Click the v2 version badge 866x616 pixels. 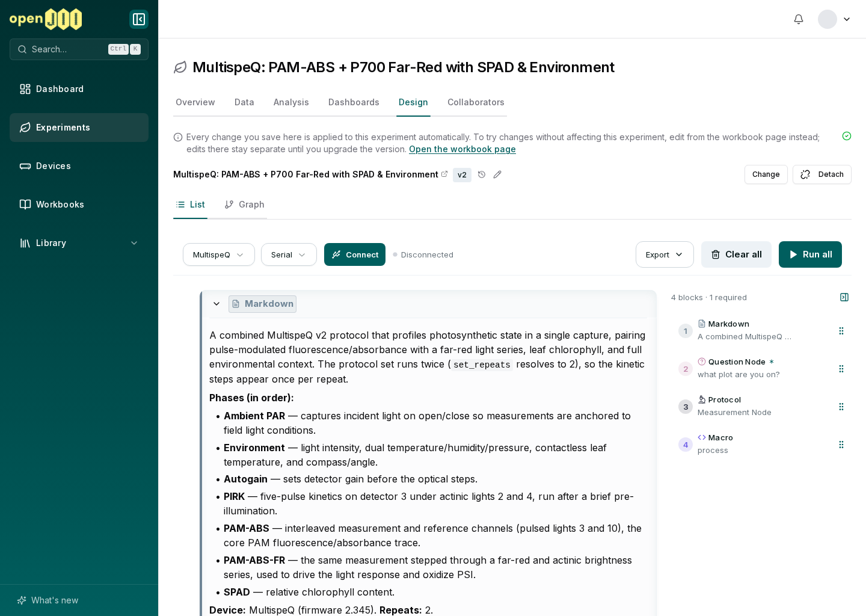462,174
